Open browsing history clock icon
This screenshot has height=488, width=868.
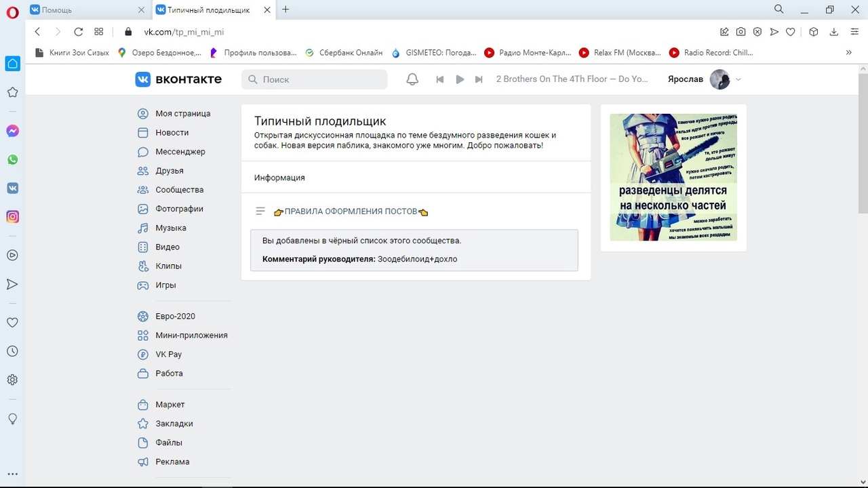tap(12, 351)
